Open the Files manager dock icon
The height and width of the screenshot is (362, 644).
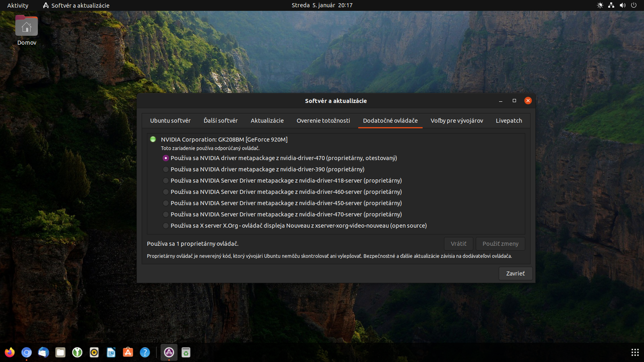60,352
